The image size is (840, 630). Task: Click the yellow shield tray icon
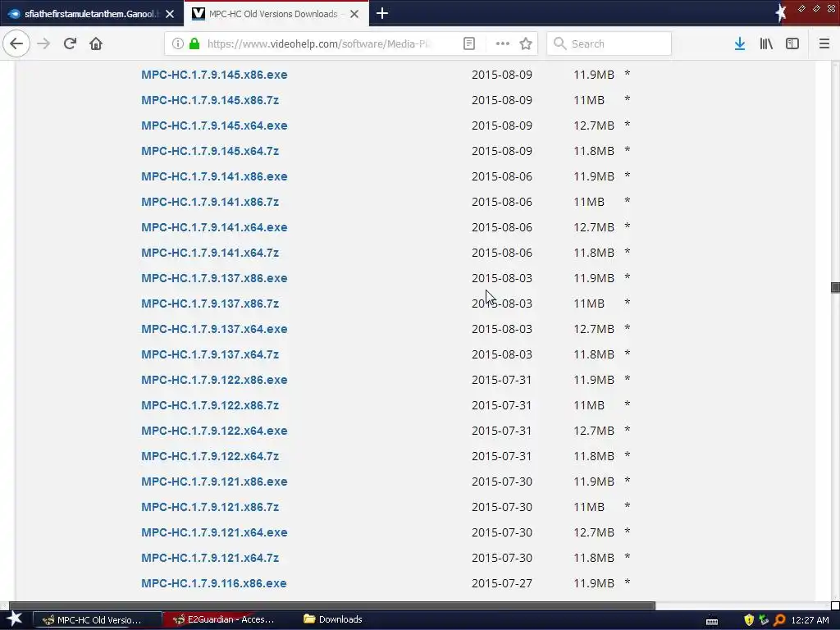click(749, 620)
